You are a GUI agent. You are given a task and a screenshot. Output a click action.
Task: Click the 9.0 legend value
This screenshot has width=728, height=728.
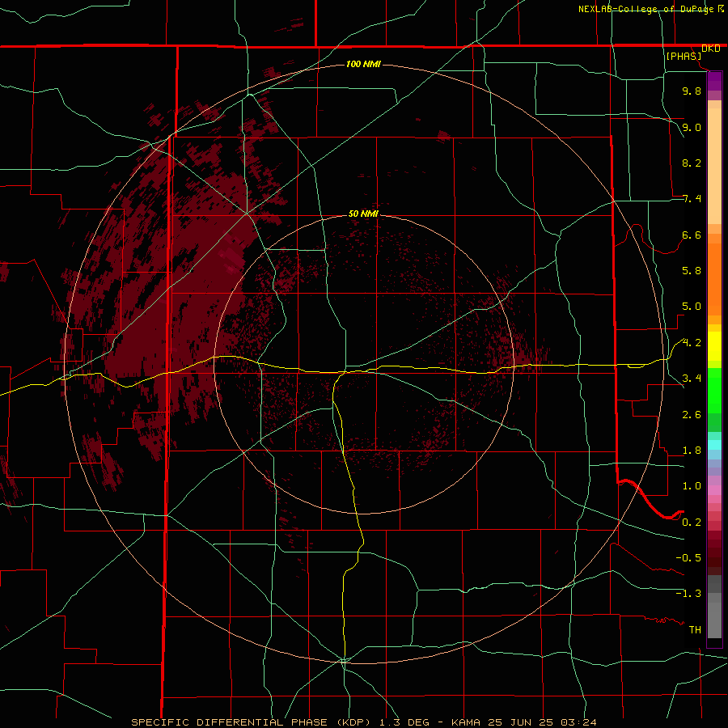(x=692, y=127)
